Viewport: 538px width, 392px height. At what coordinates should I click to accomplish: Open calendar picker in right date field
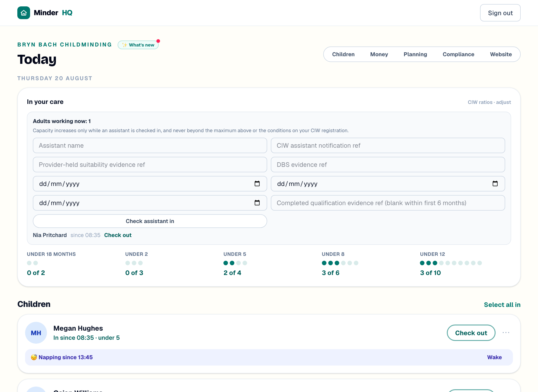tap(495, 184)
